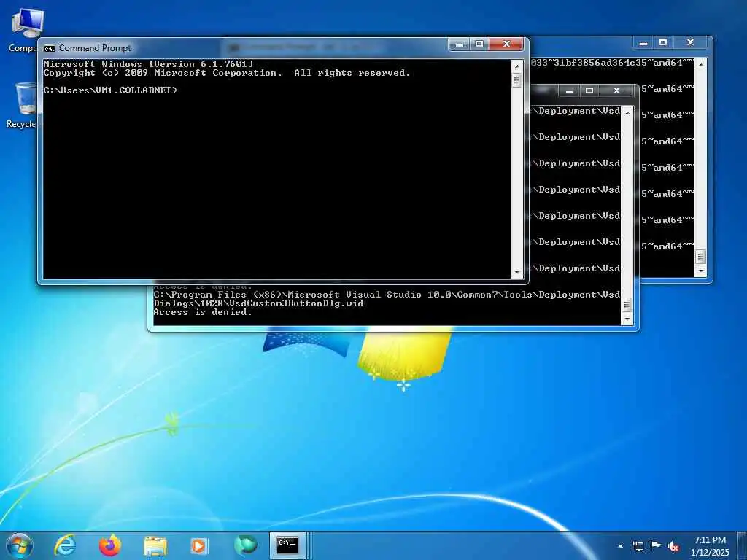Image resolution: width=747 pixels, height=560 pixels.
Task: Click scrollbar thumb in rear amd64 console
Action: (701, 257)
